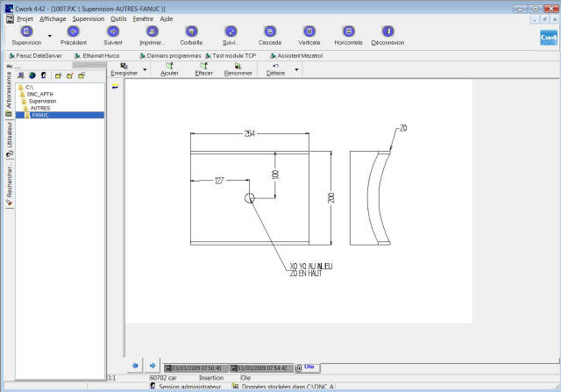Expand the Enregistrer dropdown arrow
The image size is (561, 392).
click(145, 69)
